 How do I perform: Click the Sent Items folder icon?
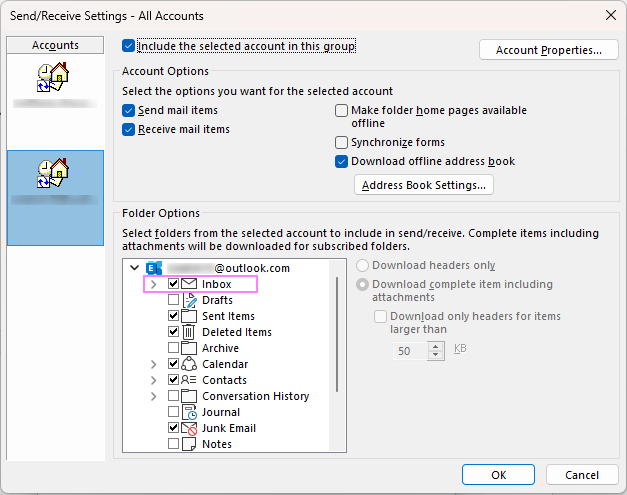point(189,316)
